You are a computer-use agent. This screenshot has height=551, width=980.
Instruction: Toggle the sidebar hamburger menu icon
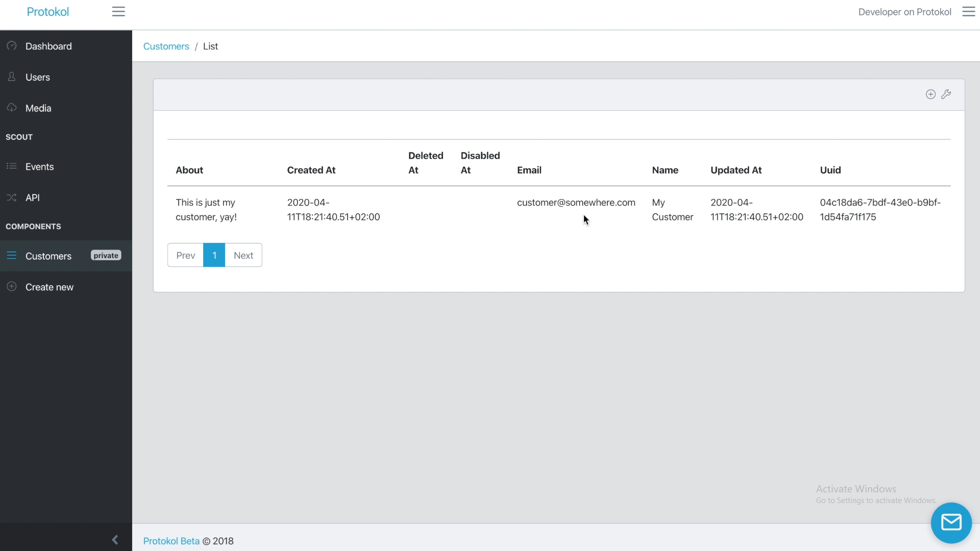coord(118,12)
